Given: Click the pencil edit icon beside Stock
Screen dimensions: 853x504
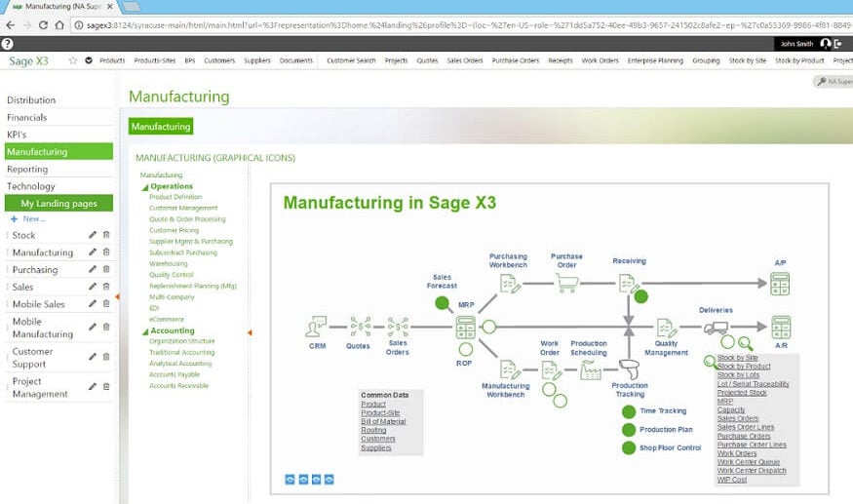Looking at the screenshot, I should click(x=93, y=235).
